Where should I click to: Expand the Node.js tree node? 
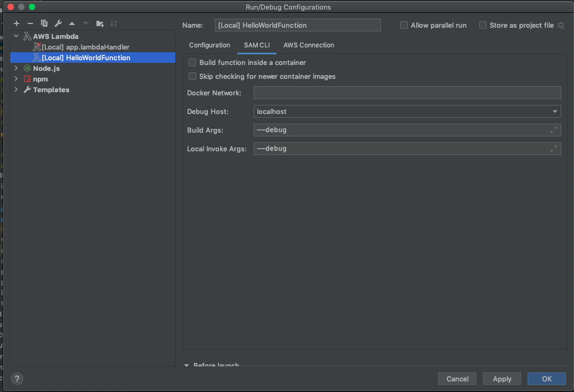(16, 68)
